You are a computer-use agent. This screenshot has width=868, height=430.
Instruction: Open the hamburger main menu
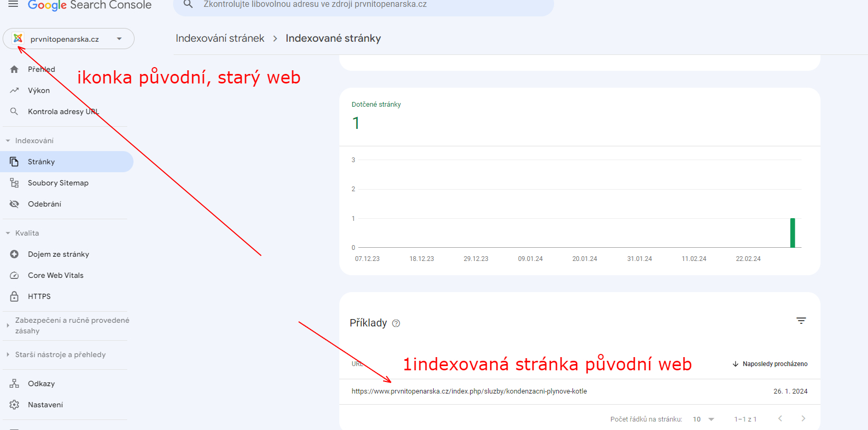(x=13, y=4)
